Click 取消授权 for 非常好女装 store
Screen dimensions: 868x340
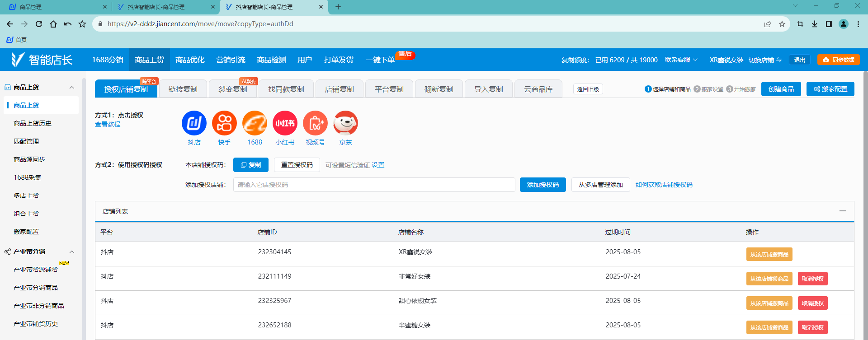tap(812, 279)
